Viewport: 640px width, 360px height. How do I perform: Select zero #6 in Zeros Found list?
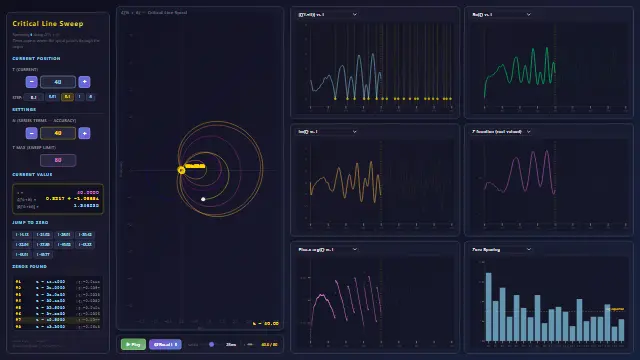tap(58, 314)
